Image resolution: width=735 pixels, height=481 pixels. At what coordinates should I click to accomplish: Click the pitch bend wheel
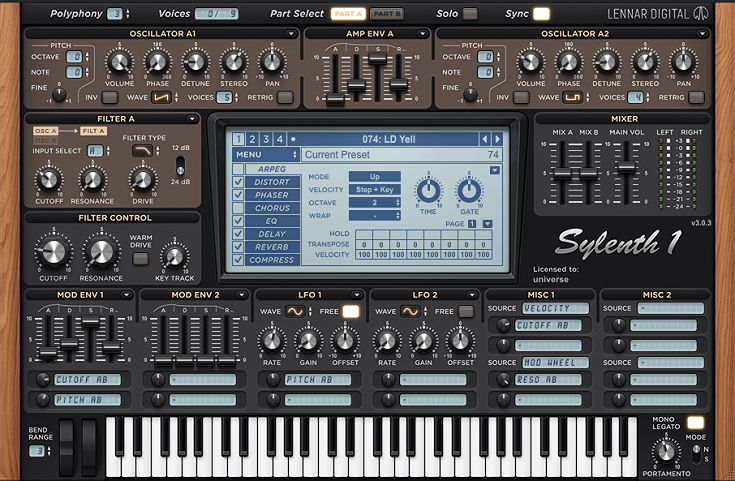tap(67, 447)
